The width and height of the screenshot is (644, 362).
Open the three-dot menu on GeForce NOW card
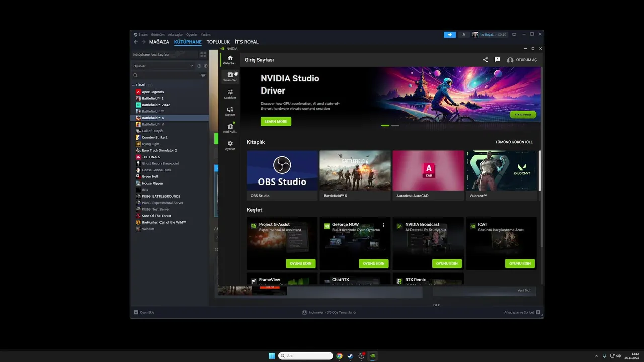coord(383,225)
